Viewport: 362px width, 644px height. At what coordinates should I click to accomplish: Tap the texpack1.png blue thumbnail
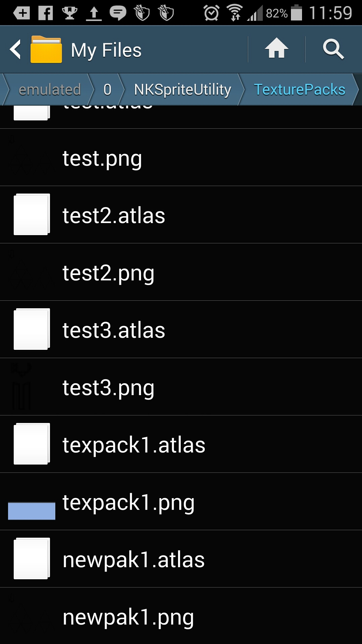[32, 511]
